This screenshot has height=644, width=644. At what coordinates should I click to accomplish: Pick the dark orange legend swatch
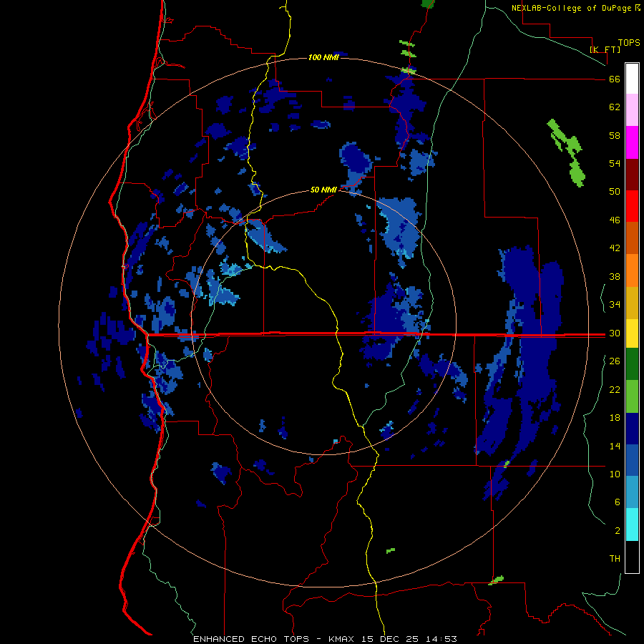632,238
